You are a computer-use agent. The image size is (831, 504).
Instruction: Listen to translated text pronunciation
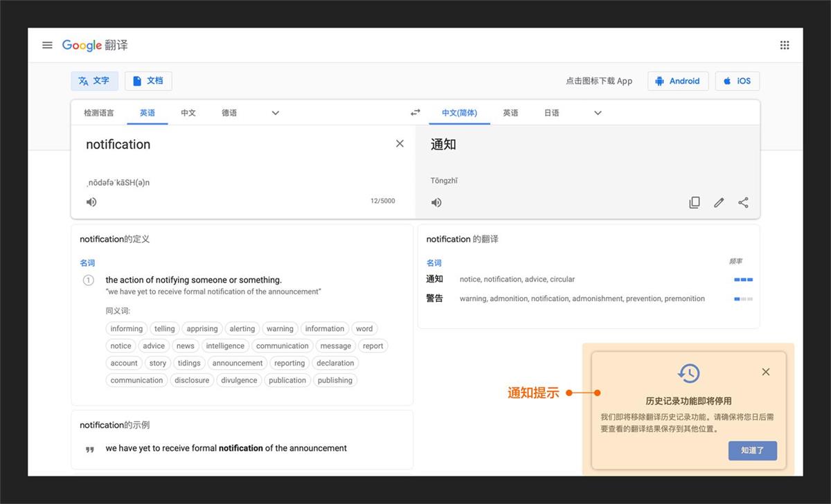coord(436,203)
